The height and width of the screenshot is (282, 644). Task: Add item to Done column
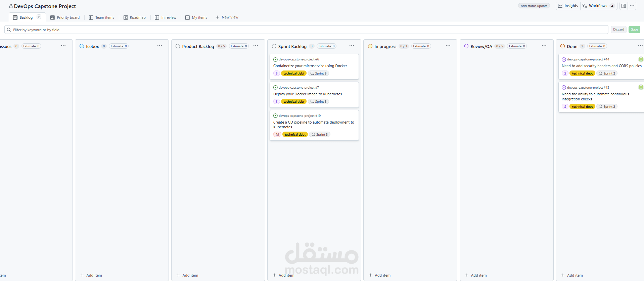572,275
